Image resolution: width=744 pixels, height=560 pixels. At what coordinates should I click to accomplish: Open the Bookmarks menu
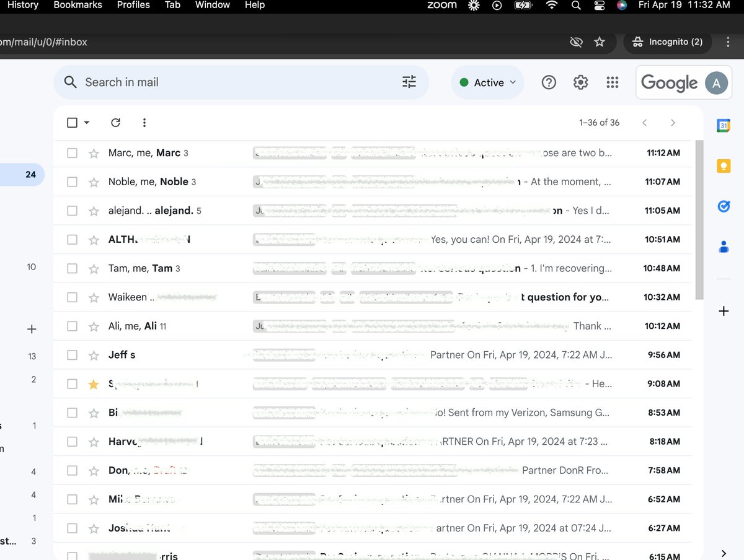(77, 5)
